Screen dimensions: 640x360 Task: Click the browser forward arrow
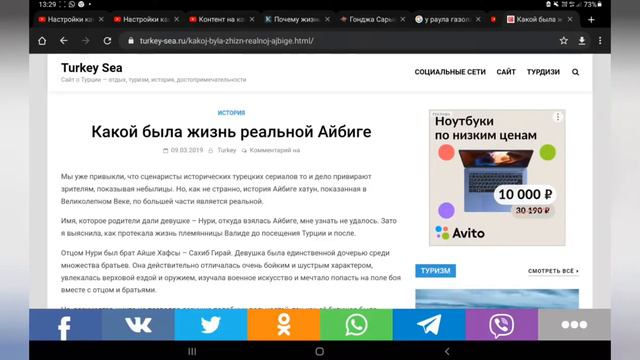pos(85,41)
